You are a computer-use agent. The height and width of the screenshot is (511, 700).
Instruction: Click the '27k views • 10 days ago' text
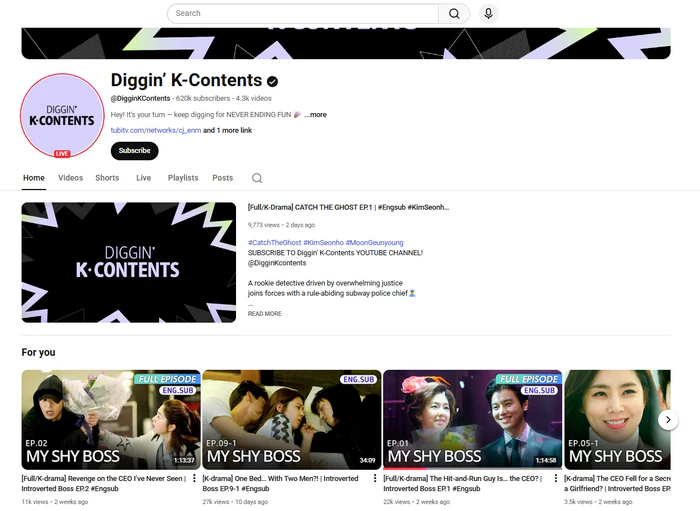[x=235, y=502]
